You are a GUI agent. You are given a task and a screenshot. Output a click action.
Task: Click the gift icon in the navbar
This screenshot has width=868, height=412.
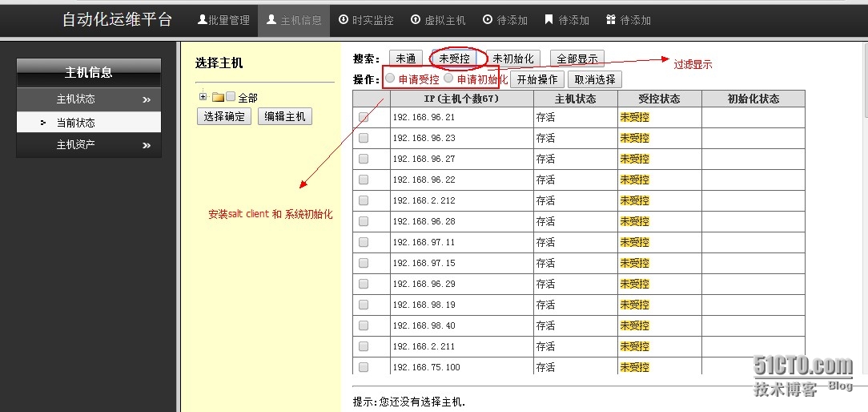(x=611, y=20)
